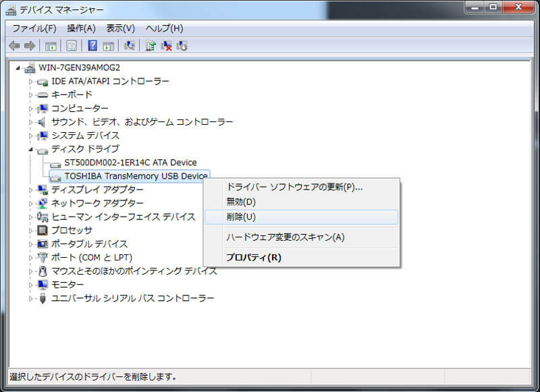Click the drive icon beside TOSHIBA TransMemory

[54, 175]
